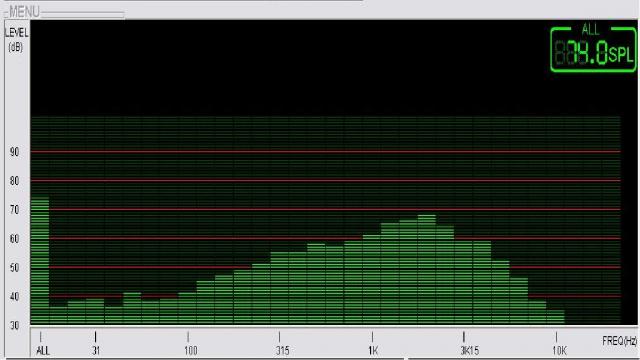Click the FREQ(Hz) axis title

click(x=620, y=341)
